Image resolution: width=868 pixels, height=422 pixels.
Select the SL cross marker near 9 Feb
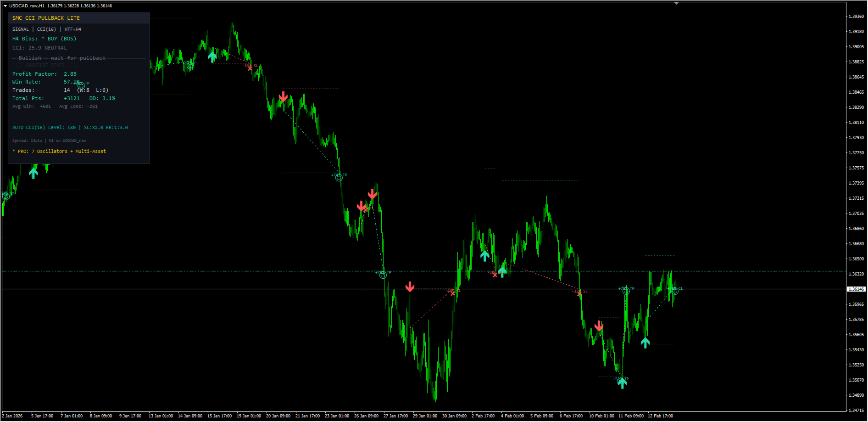click(579, 293)
